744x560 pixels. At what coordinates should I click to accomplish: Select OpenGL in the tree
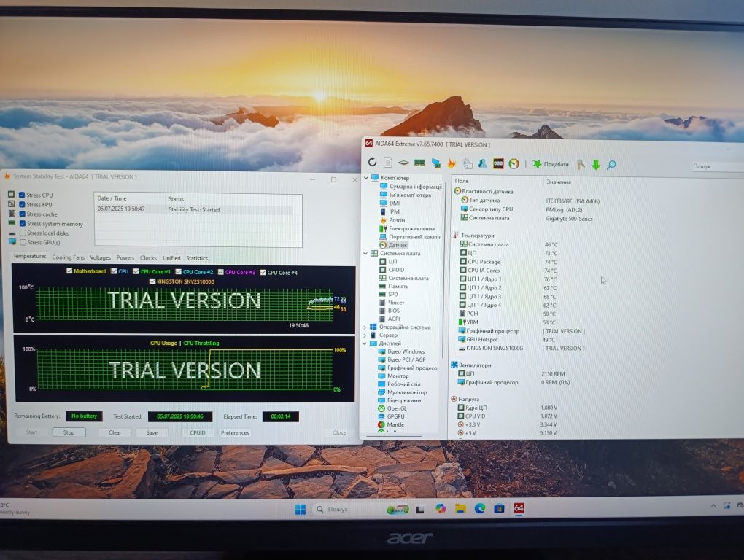[x=392, y=408]
